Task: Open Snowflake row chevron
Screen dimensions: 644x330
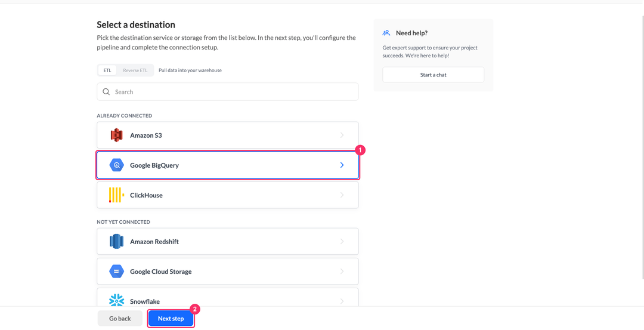Action: pos(342,301)
